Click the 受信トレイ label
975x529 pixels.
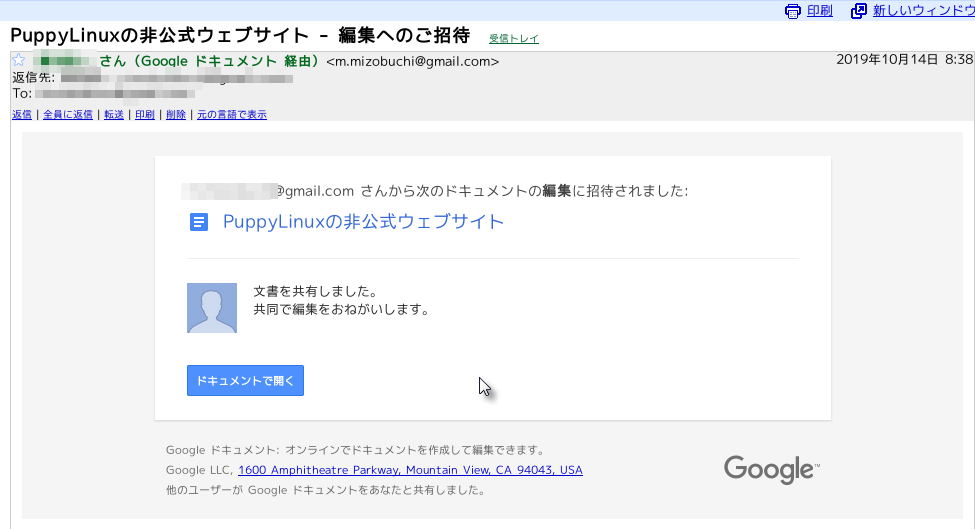coord(514,39)
